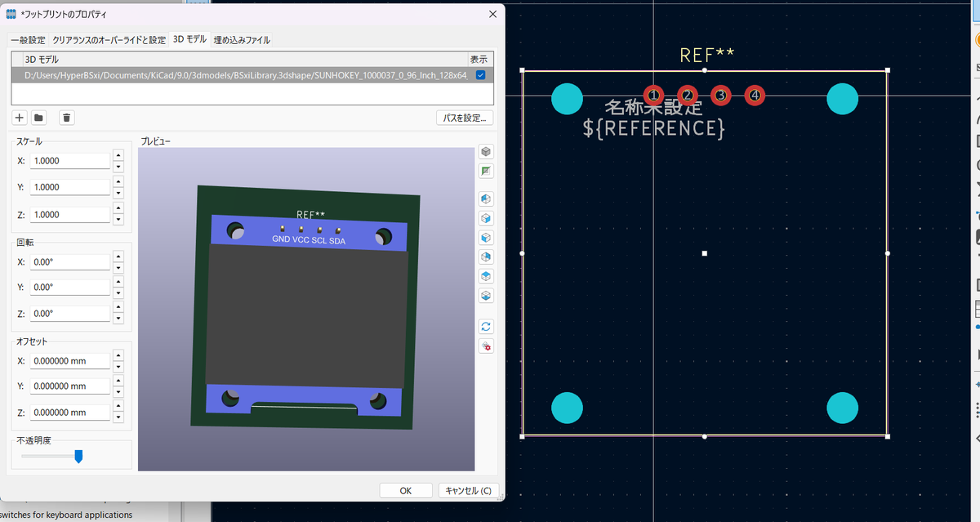The height and width of the screenshot is (522, 980).
Task: Set preview to top view
Action: click(486, 276)
